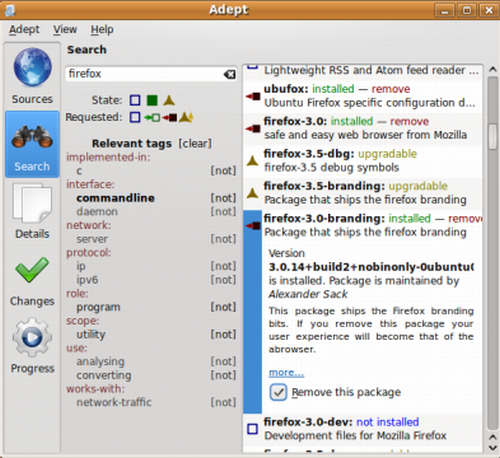The width and height of the screenshot is (500, 458).
Task: Filter State by installed green square
Action: tap(152, 100)
